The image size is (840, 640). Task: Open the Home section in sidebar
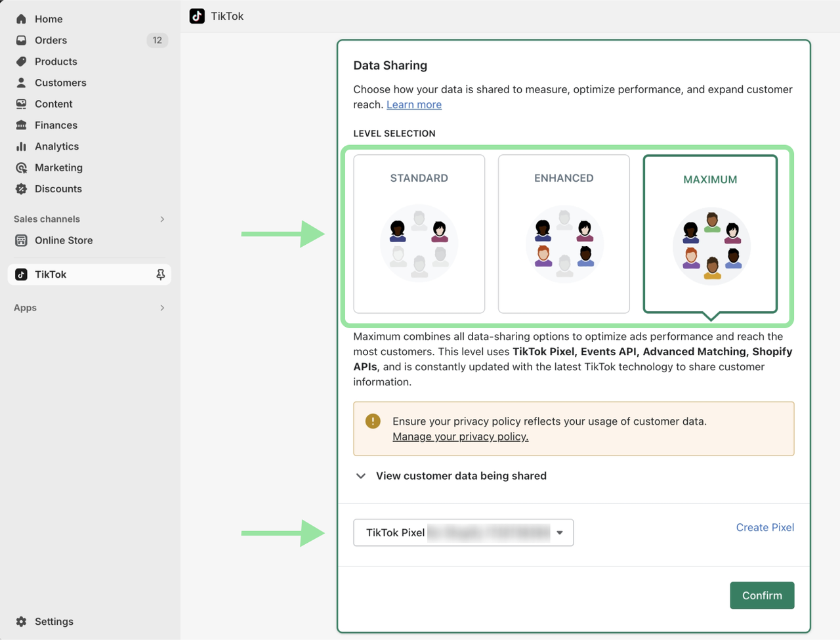(48, 19)
